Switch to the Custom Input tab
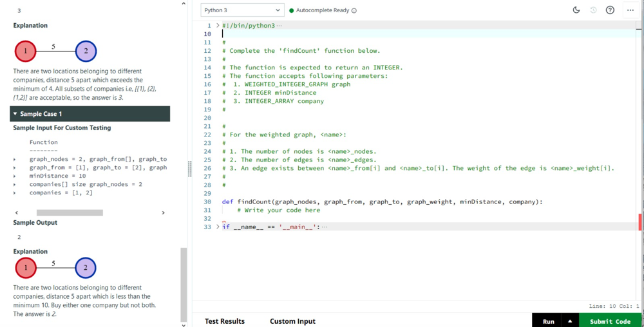644x327 pixels. tap(292, 321)
